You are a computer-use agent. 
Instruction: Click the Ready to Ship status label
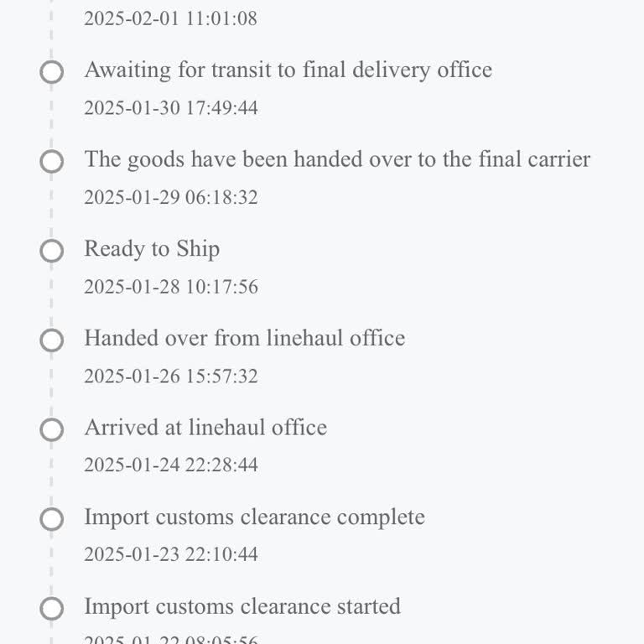click(152, 249)
